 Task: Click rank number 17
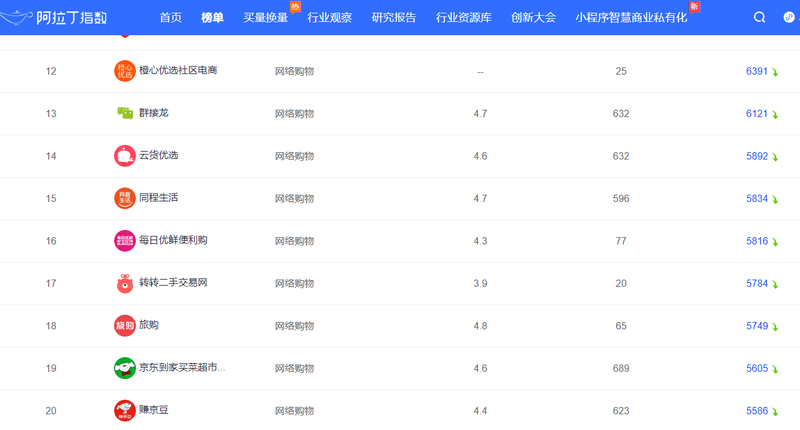(51, 283)
